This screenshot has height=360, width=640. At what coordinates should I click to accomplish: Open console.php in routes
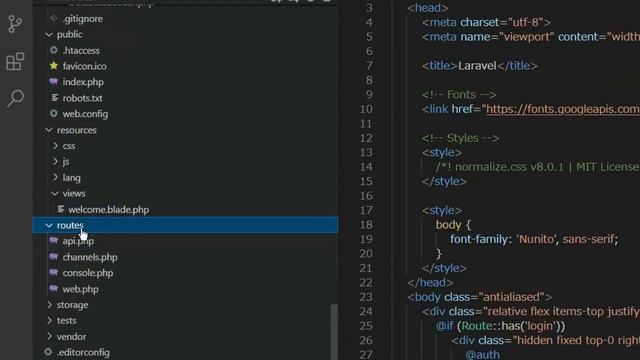click(88, 273)
